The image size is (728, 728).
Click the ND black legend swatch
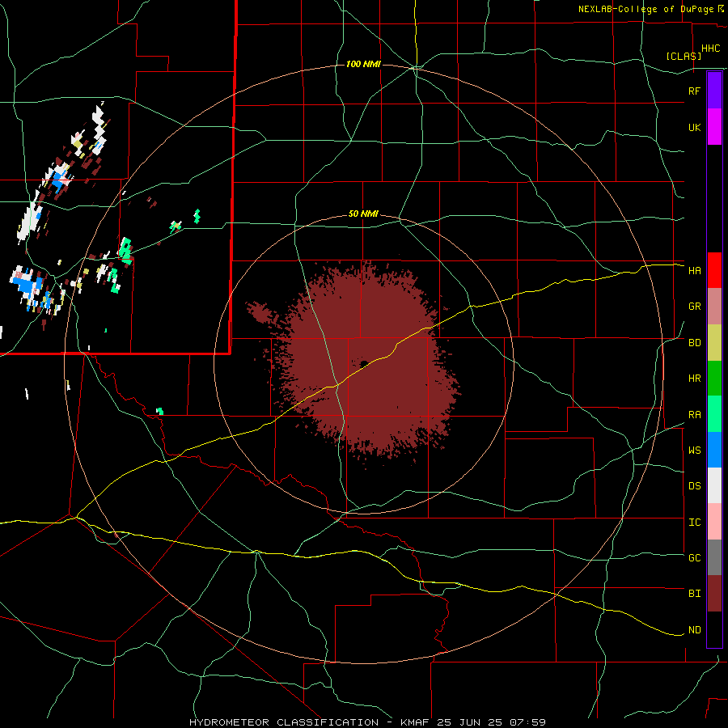(714, 629)
